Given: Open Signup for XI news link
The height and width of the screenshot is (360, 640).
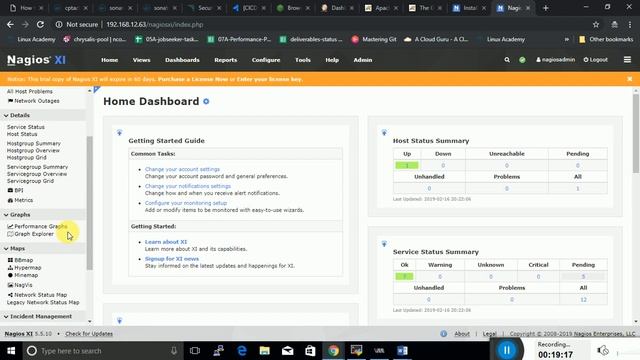Looking at the screenshot, I should (172, 259).
